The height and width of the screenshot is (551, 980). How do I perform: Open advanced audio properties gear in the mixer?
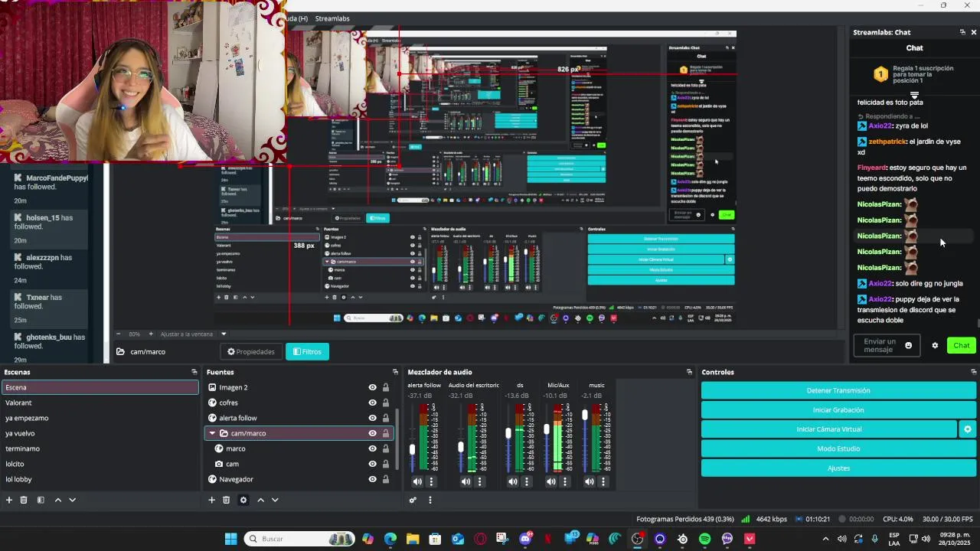point(413,500)
